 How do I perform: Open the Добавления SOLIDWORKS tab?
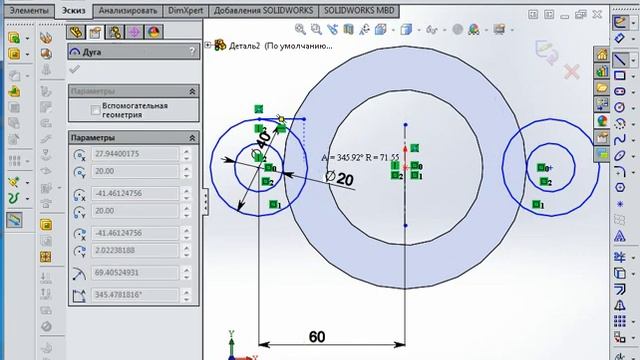[x=264, y=11]
